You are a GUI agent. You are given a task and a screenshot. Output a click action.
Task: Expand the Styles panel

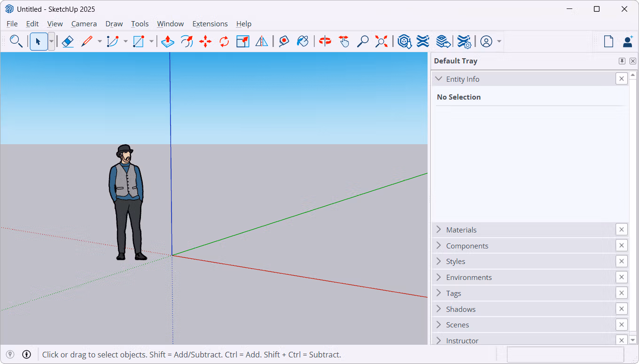click(439, 261)
